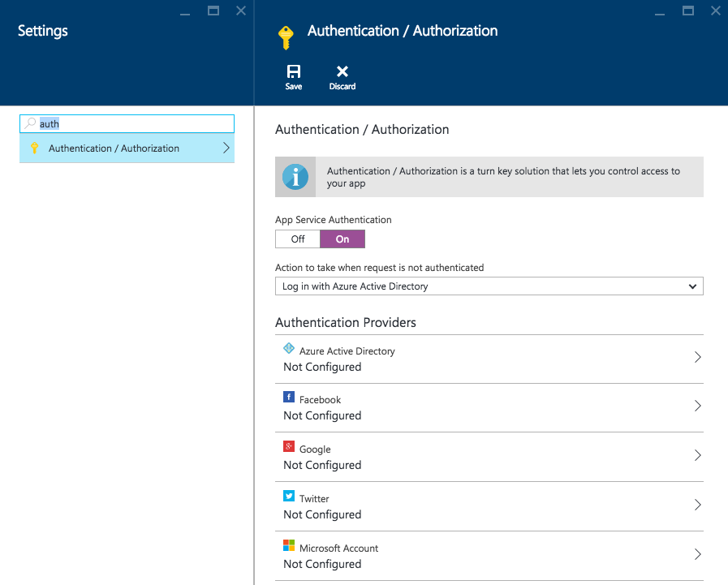The width and height of the screenshot is (728, 585).
Task: Click 'Not Configured' under Twitter
Action: click(x=322, y=514)
